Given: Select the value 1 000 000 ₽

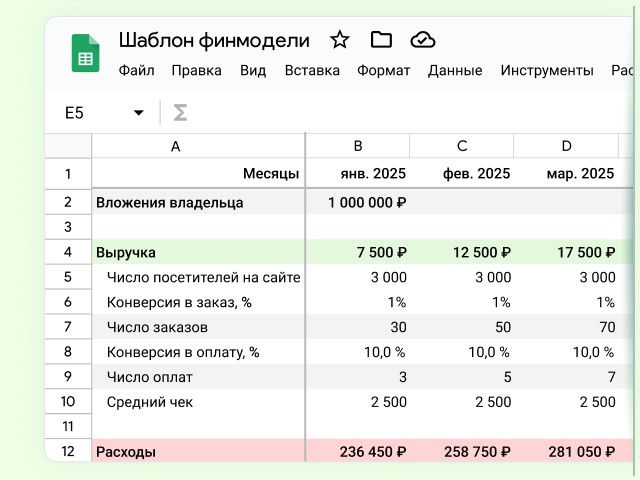Looking at the screenshot, I should (x=358, y=202).
